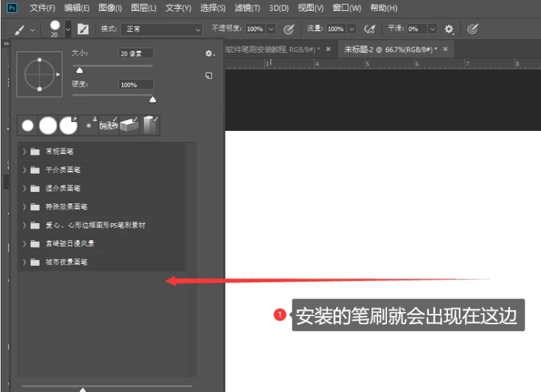Open the smoothing 平滑 dropdown arrow

click(432, 29)
